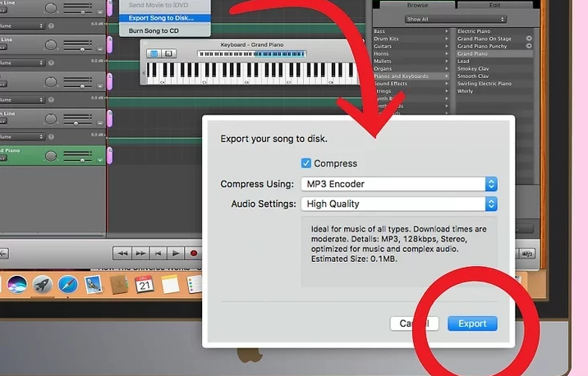Expand the Guitars category
Image resolution: width=588 pixels, height=376 pixels.
click(411, 46)
